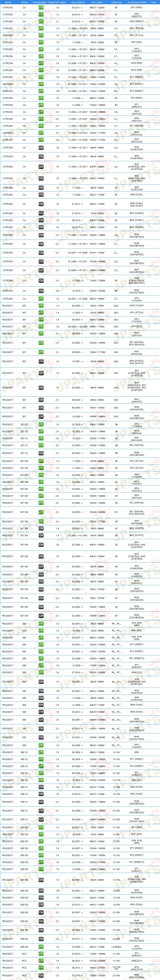The image size is (160, 980).
Task: Click diesel ON icon in the RCZ RHH row
Action: pyautogui.click(x=41, y=975)
